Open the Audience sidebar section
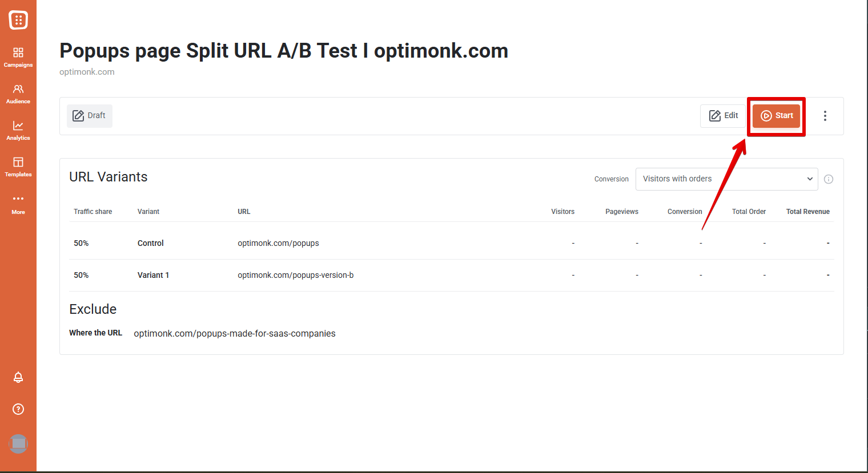The width and height of the screenshot is (868, 473). [18, 94]
